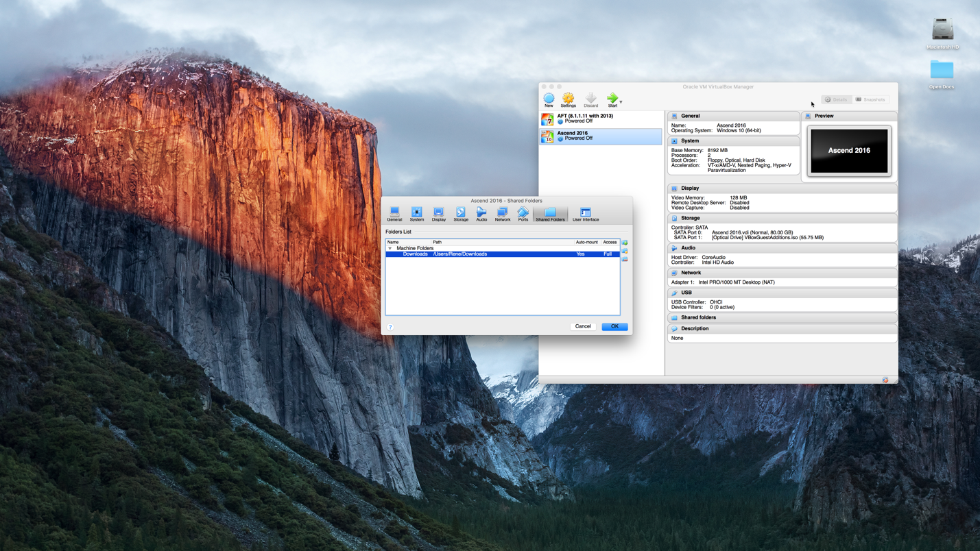Click the 8192 MB base memory value
The width and height of the screenshot is (980, 551).
coord(717,150)
